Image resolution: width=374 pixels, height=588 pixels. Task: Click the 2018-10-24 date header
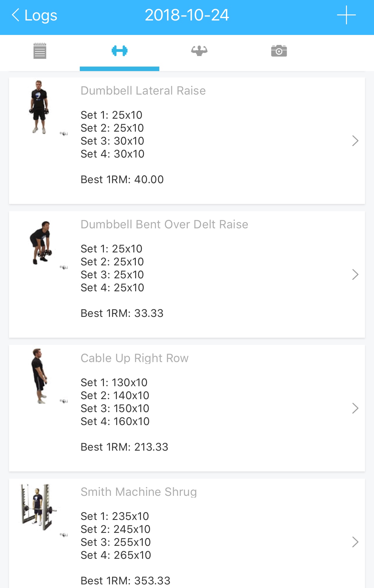point(187,15)
